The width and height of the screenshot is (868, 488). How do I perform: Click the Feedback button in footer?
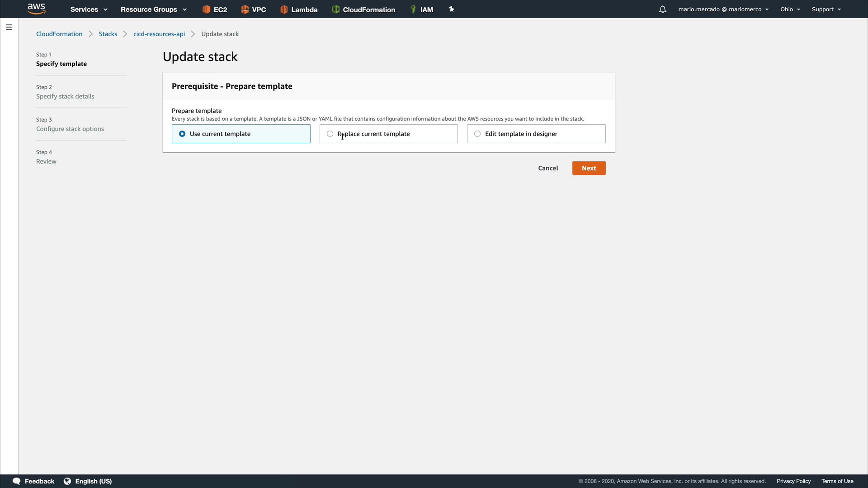[x=34, y=481]
